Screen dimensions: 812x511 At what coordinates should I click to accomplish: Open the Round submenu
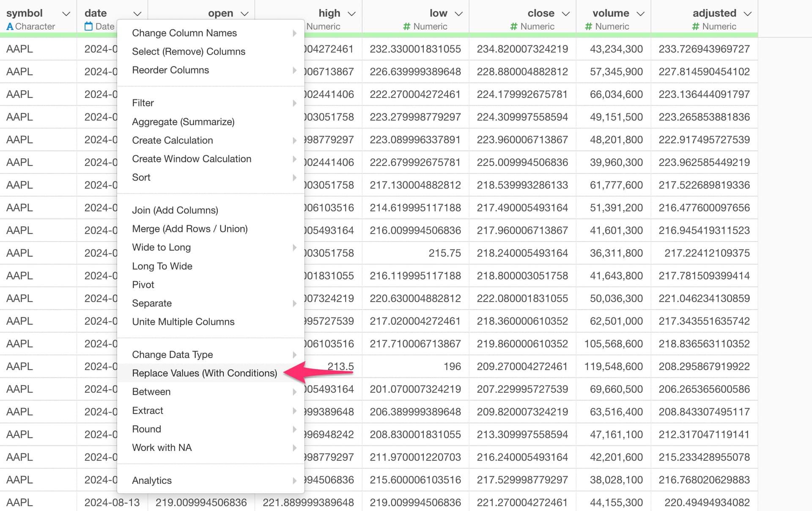[211, 429]
